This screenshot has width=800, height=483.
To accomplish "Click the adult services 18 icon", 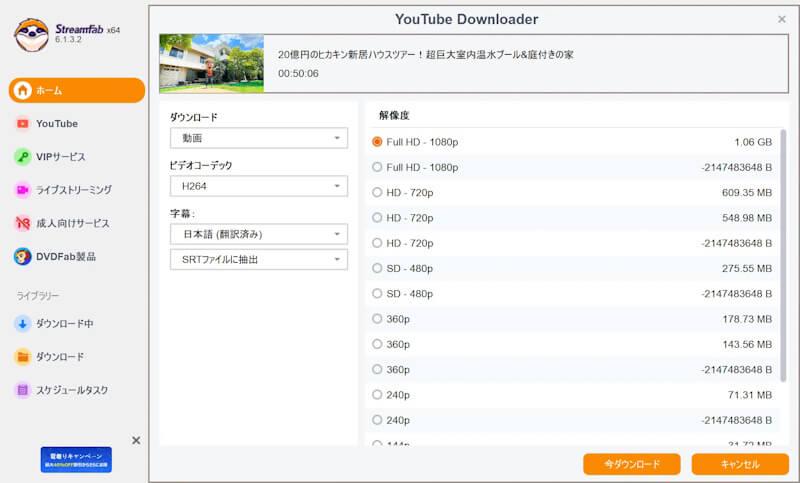I will pos(22,223).
